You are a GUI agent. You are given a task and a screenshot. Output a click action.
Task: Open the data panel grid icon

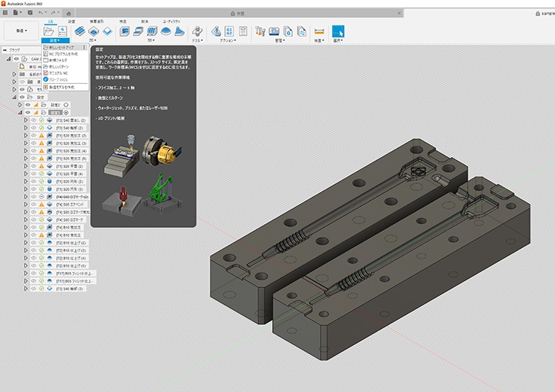6,13
